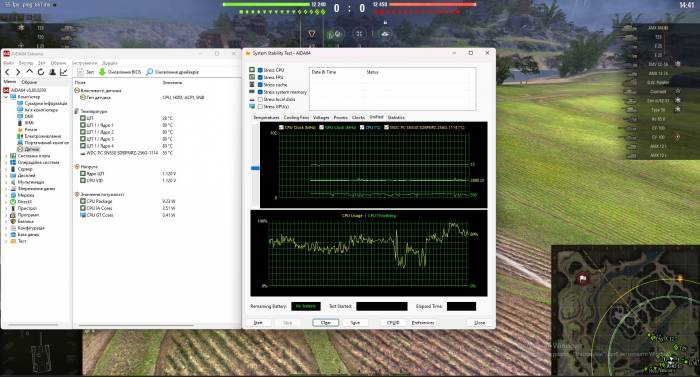Click the forward navigation arrow icon

(x=18, y=72)
